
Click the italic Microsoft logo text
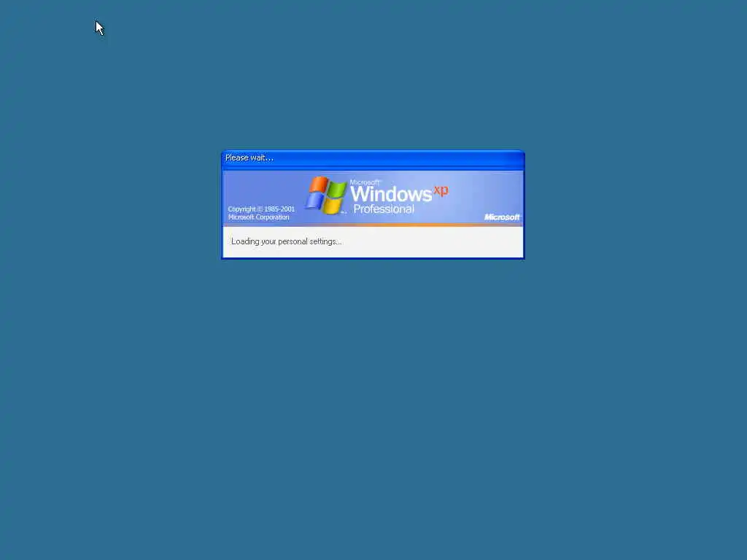(x=502, y=217)
